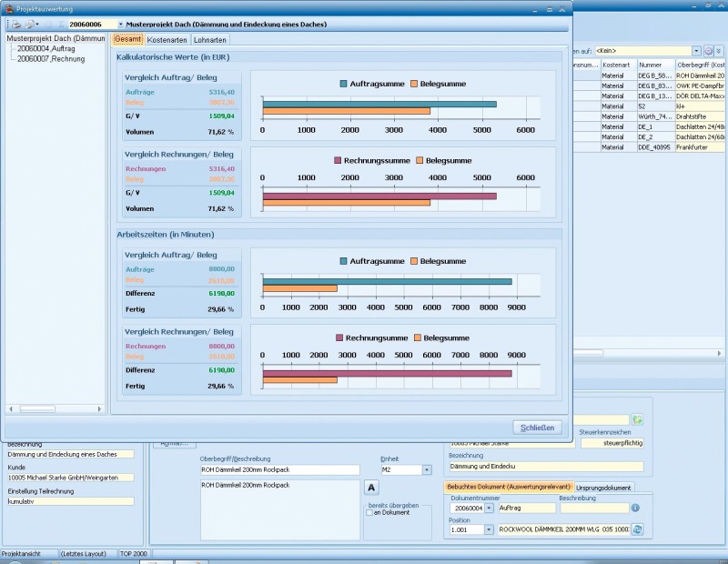Image resolution: width=728 pixels, height=564 pixels.
Task: Select tree item '20060007,Rechnung'
Action: pyautogui.click(x=51, y=59)
